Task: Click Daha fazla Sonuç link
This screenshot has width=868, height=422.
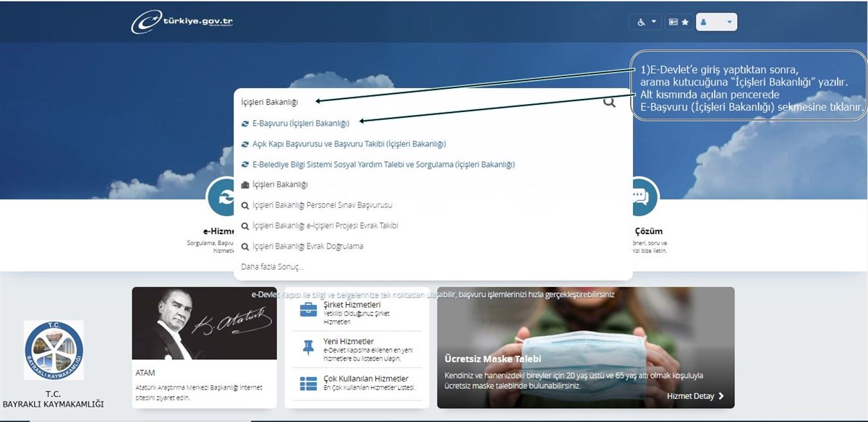Action: click(x=272, y=267)
